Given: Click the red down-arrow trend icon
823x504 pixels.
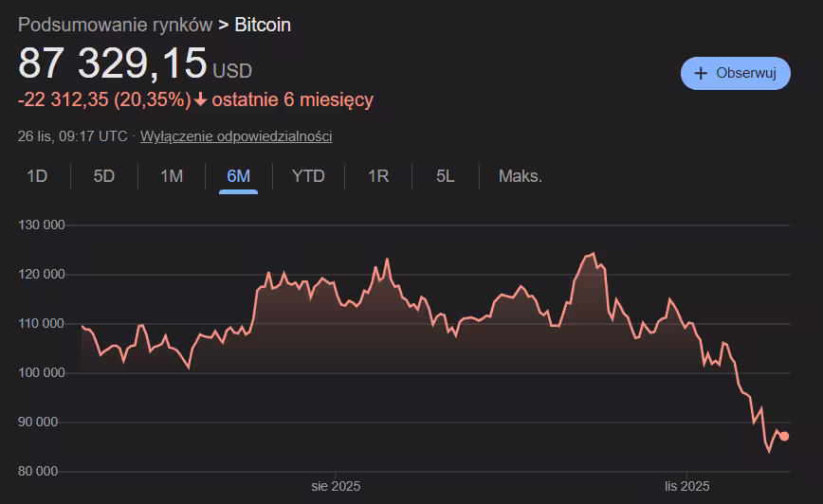Looking at the screenshot, I should click(x=200, y=99).
